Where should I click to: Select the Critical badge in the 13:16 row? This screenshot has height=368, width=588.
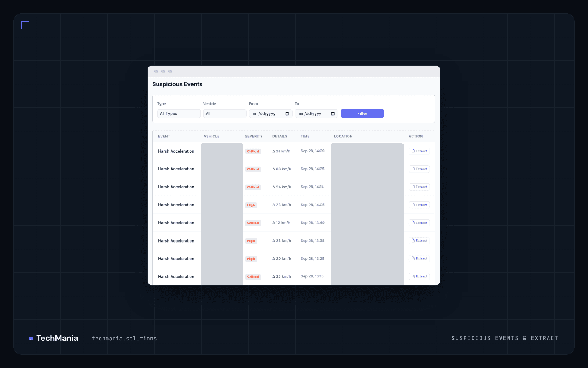(x=253, y=277)
